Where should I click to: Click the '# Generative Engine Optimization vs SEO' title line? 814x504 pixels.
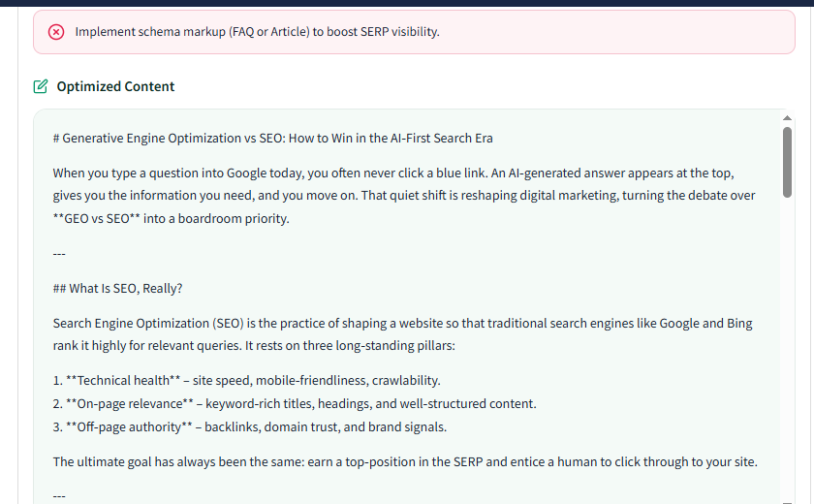pyautogui.click(x=272, y=138)
